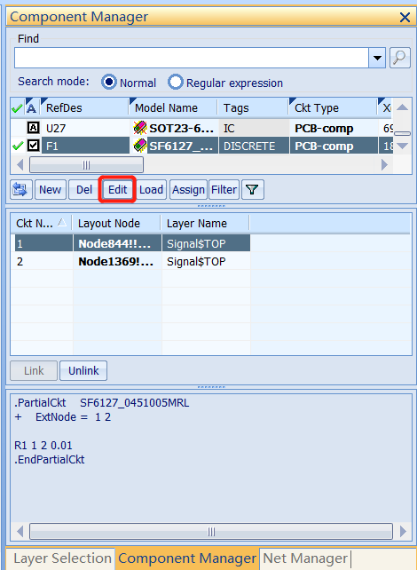Viewport: 417px width, 570px height.
Task: Toggle the F1 row checkbox
Action: [33, 146]
